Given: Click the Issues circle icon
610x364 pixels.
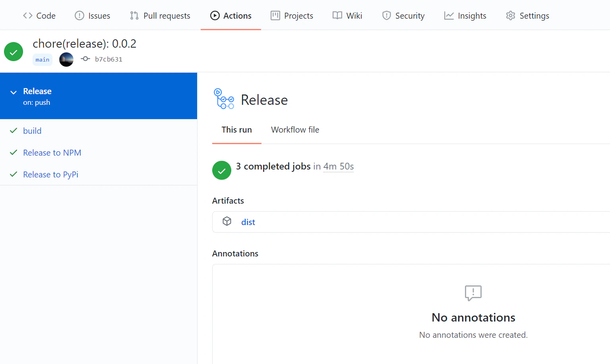Looking at the screenshot, I should click(79, 15).
